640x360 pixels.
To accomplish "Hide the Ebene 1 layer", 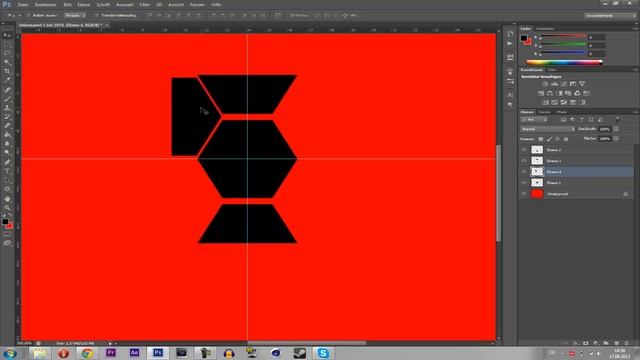I will coord(524,183).
